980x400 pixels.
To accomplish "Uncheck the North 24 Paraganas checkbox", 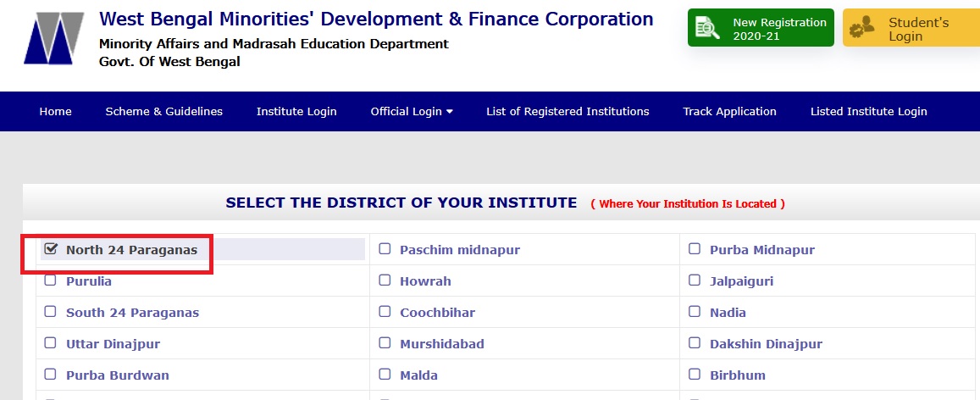I will (x=51, y=249).
